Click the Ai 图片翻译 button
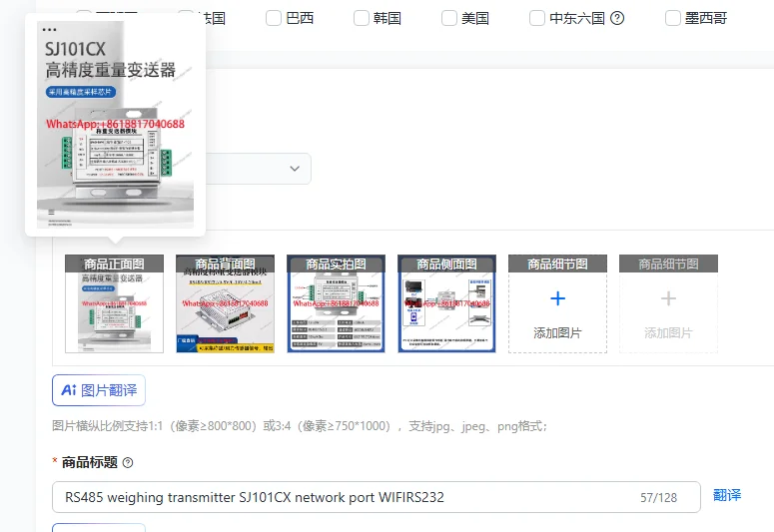The height and width of the screenshot is (532, 774). tap(99, 390)
